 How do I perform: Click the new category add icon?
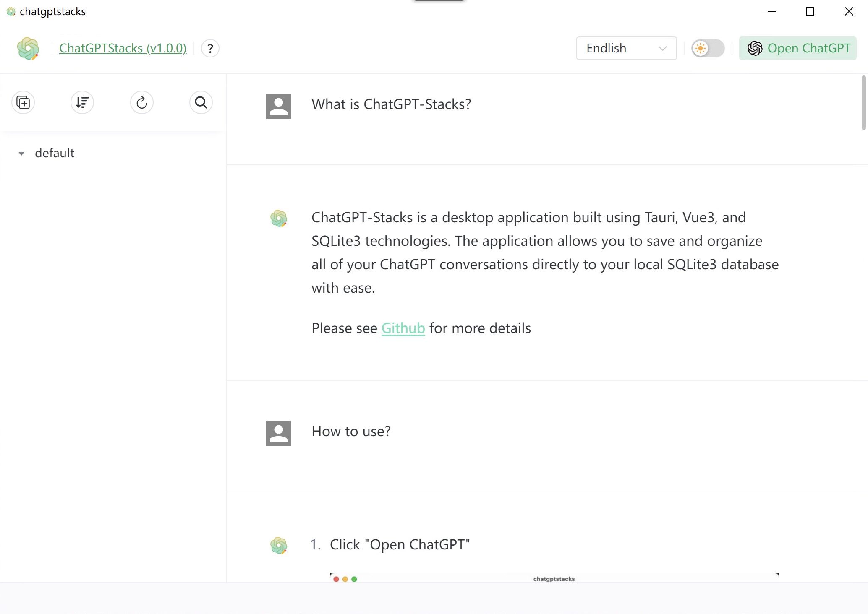23,102
